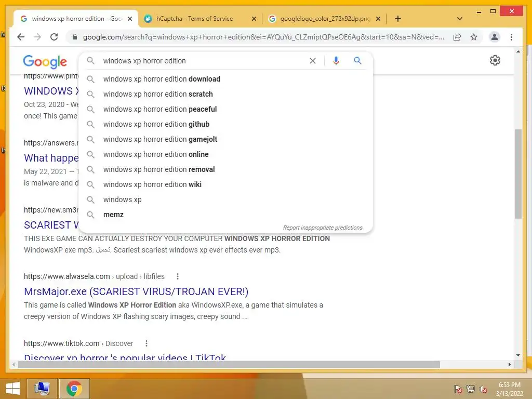Open the Chrome three-dot menu
The width and height of the screenshot is (532, 399).
pos(511,37)
